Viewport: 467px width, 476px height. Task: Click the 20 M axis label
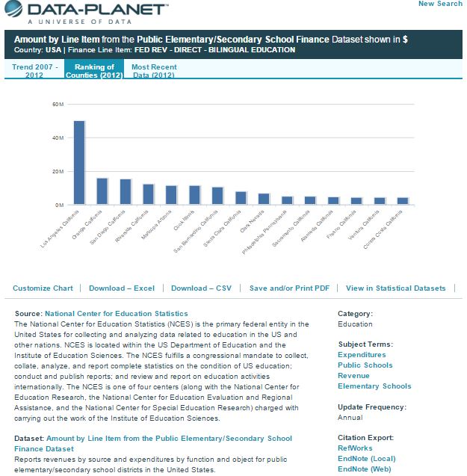coord(58,172)
